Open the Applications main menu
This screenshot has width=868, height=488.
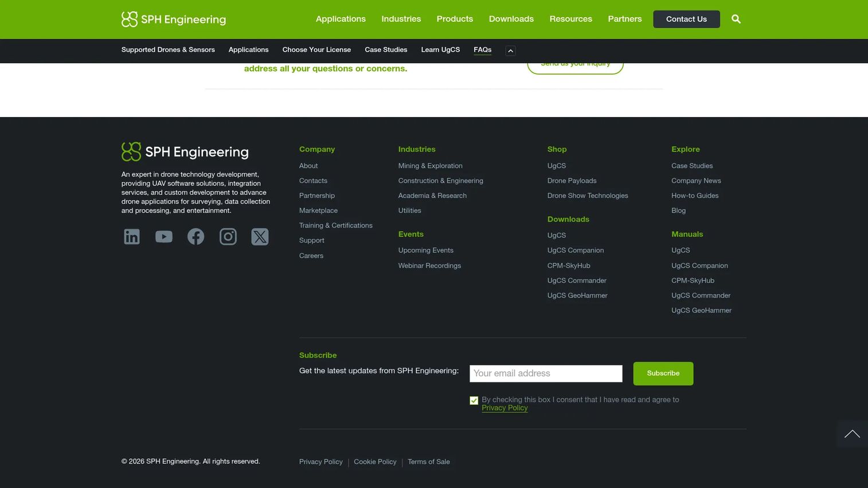click(341, 19)
